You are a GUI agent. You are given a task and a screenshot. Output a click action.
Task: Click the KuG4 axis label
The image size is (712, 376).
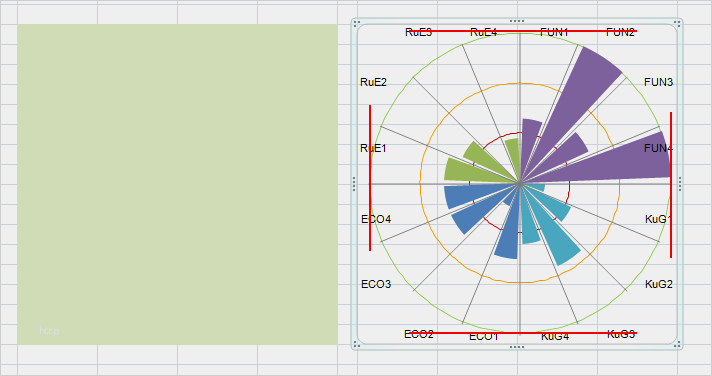coord(555,336)
